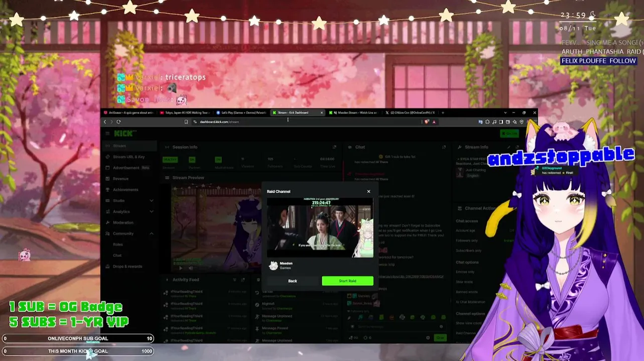Switch to the Tokyo Japan 4K HDR tab
Screen dimensions: 644x361
(184, 113)
